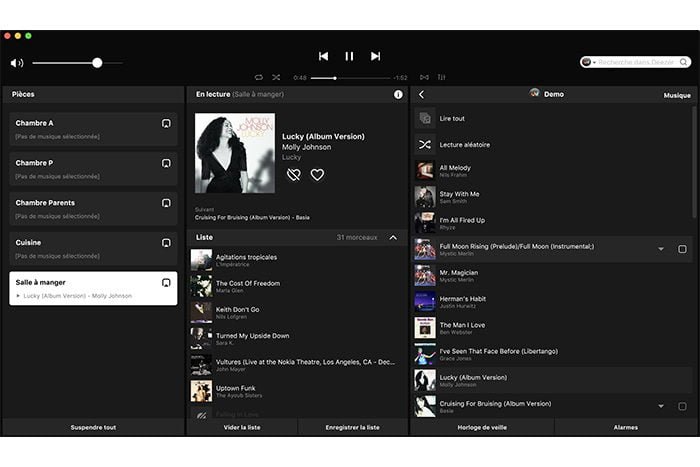This screenshot has height=467, width=700.
Task: Open the Full Moon Rising dropdown arrow
Action: coord(661,249)
